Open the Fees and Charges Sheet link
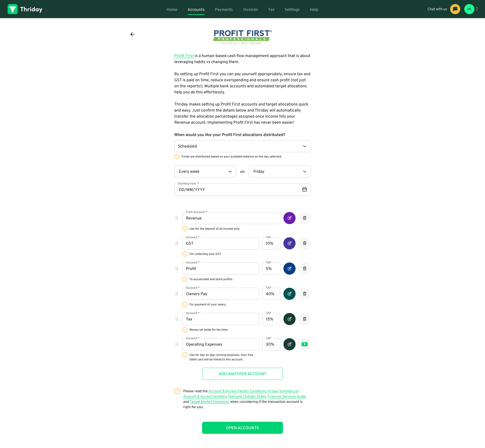485x448 pixels. pos(247,396)
